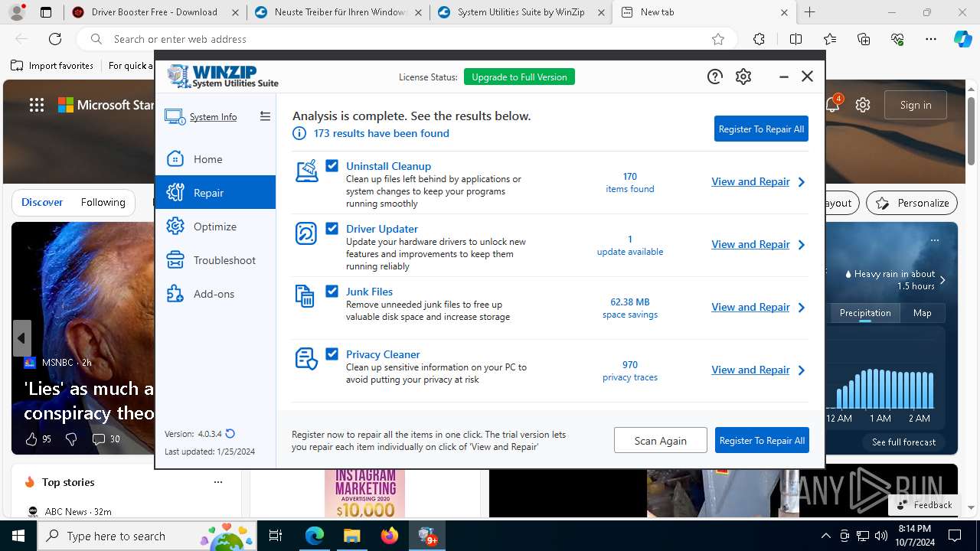Click the Edge address bar
980x551 pixels.
[x=406, y=39]
